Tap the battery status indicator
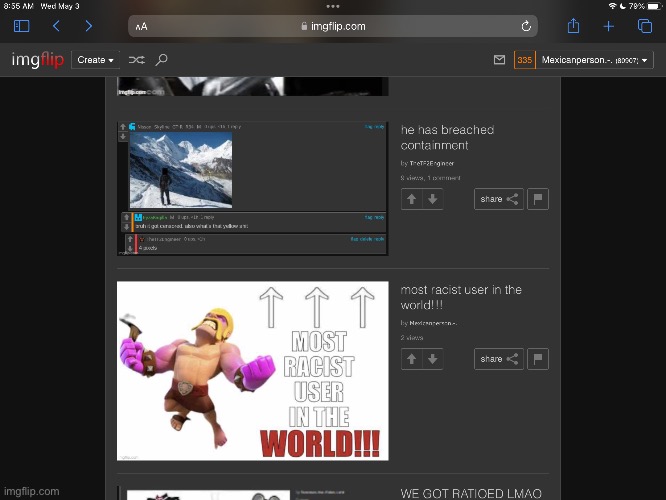Image resolution: width=666 pixels, height=500 pixels. point(655,6)
